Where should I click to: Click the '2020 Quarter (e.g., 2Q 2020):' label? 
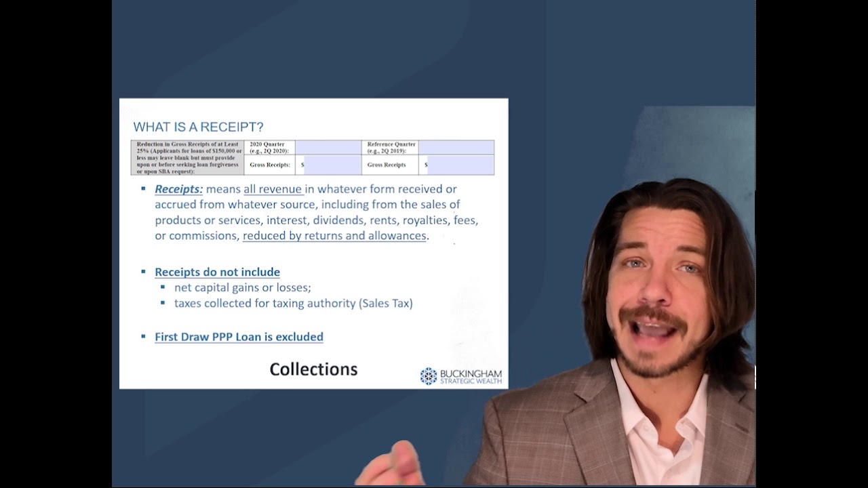click(x=269, y=147)
